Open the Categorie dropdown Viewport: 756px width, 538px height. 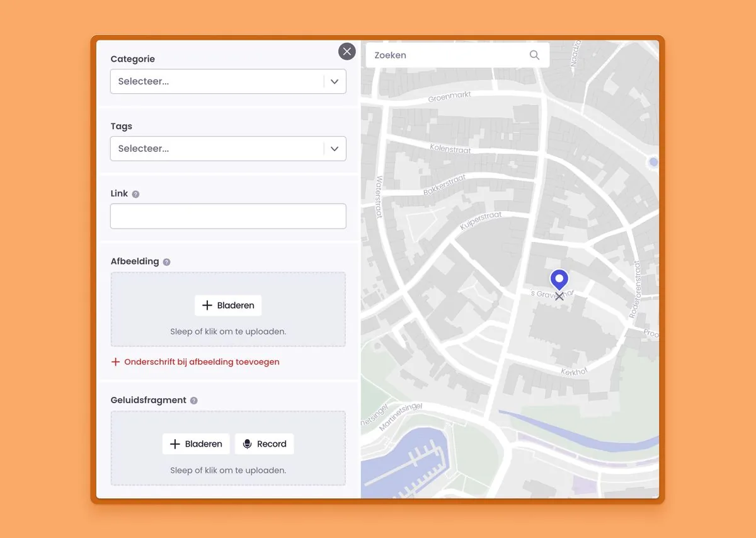click(x=228, y=81)
